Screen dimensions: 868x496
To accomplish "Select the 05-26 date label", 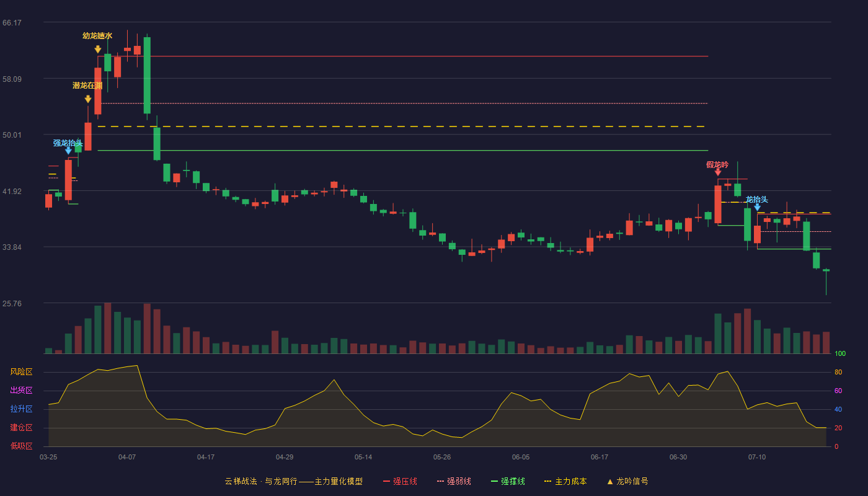I will click(x=442, y=457).
